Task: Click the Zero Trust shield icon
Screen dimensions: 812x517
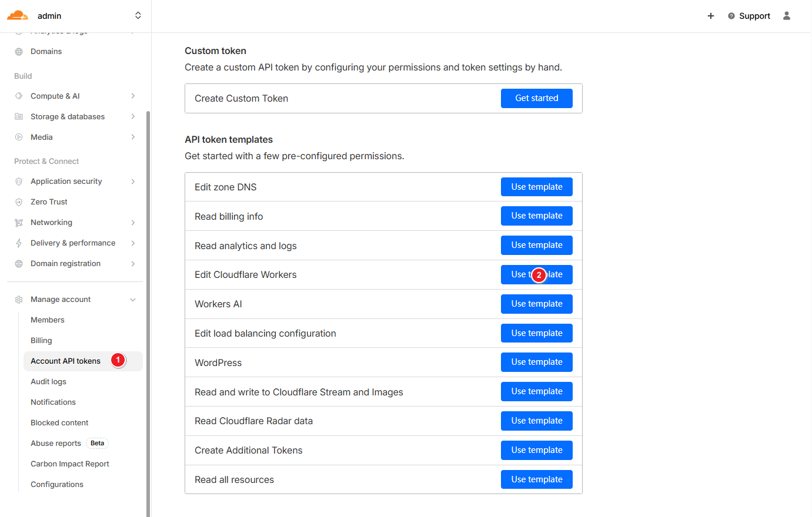Action: 19,202
